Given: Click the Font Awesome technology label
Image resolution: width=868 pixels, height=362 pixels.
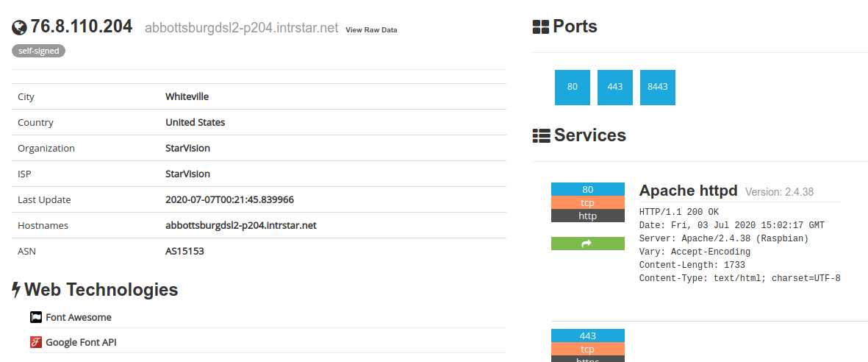Looking at the screenshot, I should pyautogui.click(x=79, y=317).
